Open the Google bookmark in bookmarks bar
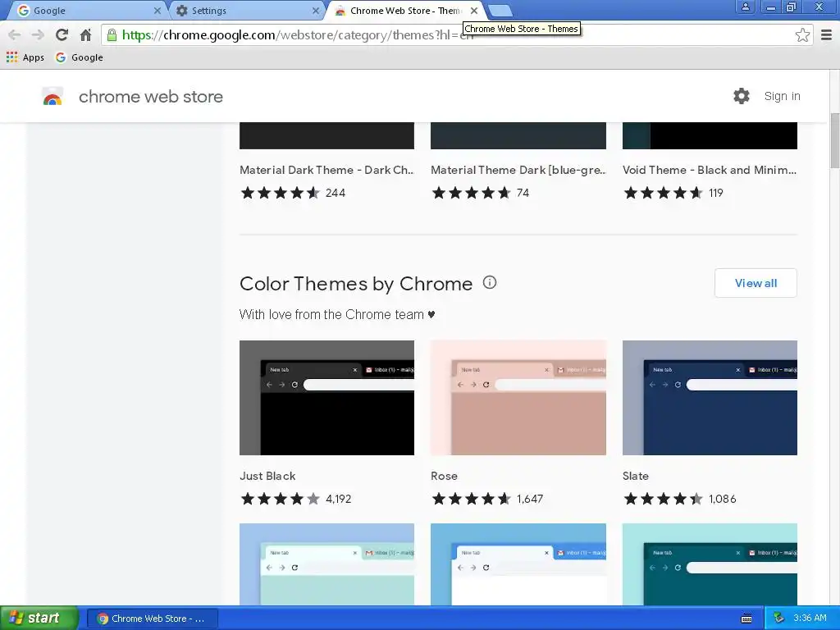The width and height of the screenshot is (840, 630). click(80, 57)
